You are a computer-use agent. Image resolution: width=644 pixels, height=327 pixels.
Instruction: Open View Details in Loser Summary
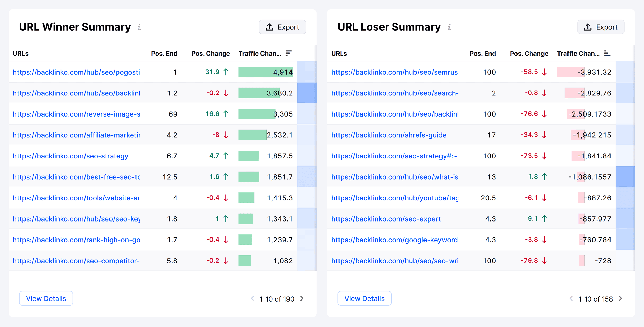pos(365,298)
